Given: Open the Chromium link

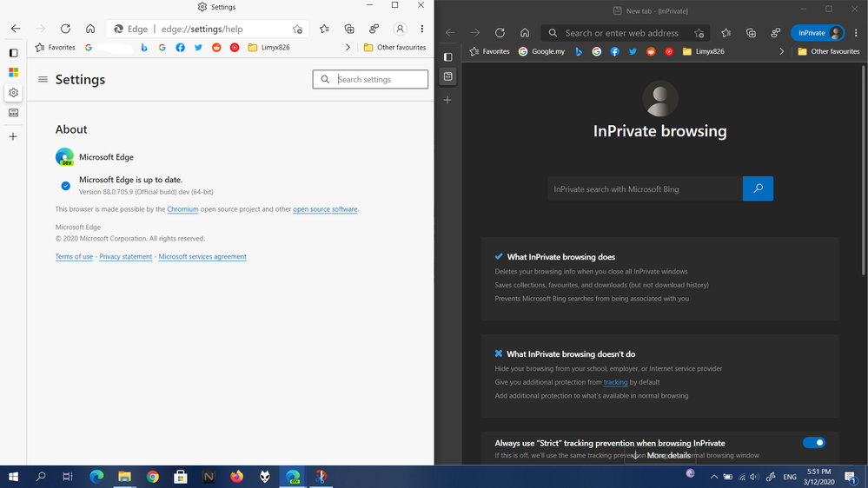Looking at the screenshot, I should [182, 209].
